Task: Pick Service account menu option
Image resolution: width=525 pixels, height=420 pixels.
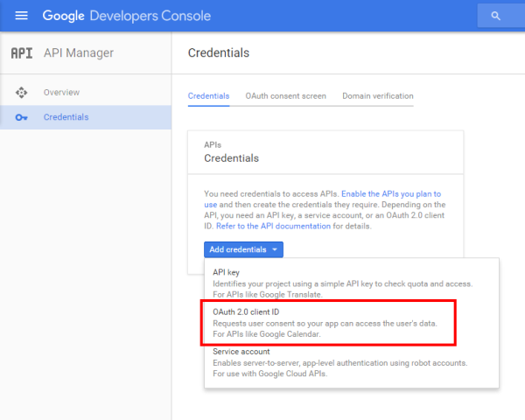Action: coord(352,362)
